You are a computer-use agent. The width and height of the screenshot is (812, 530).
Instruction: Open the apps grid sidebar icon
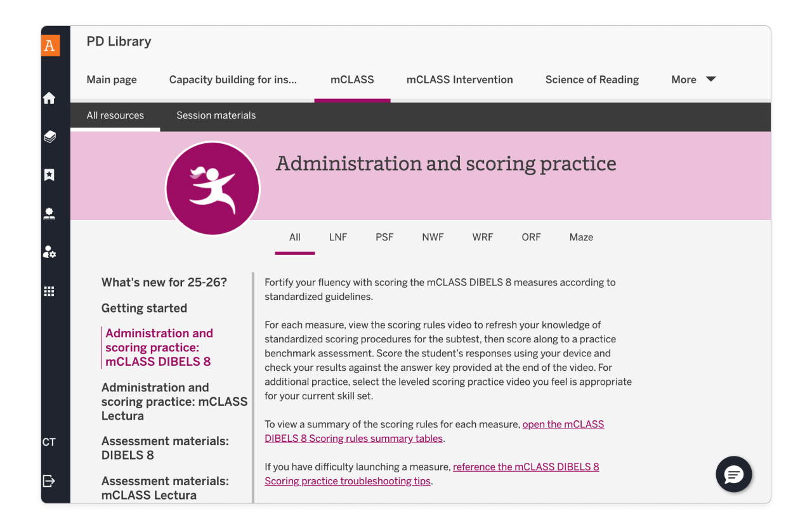pyautogui.click(x=49, y=290)
